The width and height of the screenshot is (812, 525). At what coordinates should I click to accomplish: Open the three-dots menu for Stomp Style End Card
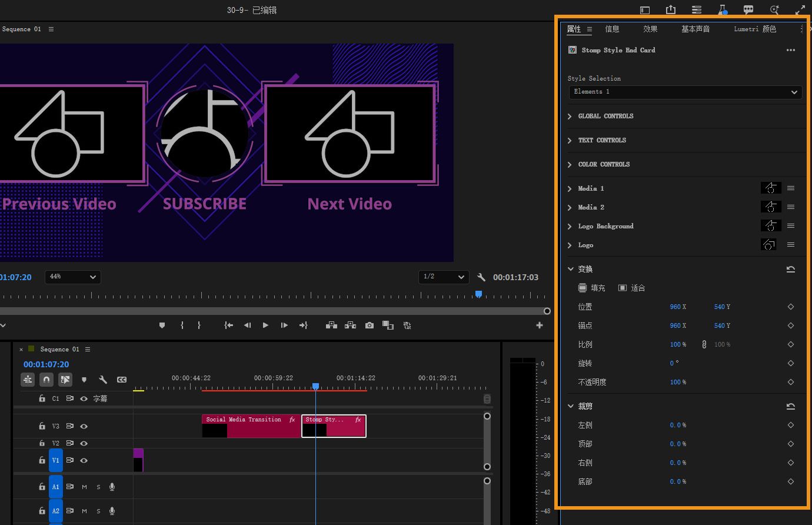[790, 51]
